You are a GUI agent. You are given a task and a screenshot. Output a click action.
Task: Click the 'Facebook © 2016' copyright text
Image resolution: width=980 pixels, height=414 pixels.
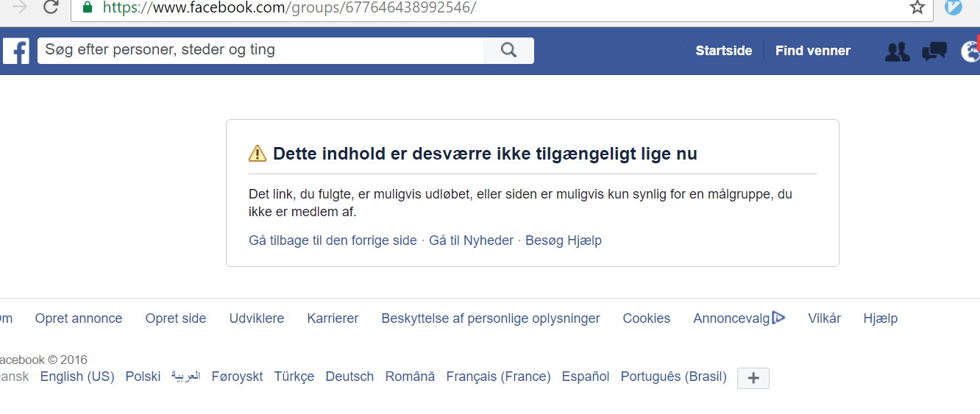pyautogui.click(x=43, y=360)
